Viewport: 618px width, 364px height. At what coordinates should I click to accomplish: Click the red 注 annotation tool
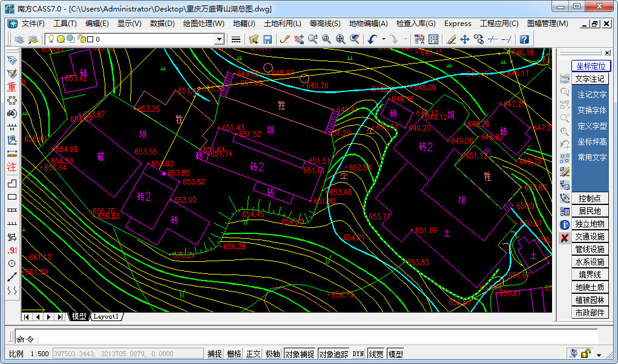(x=12, y=167)
